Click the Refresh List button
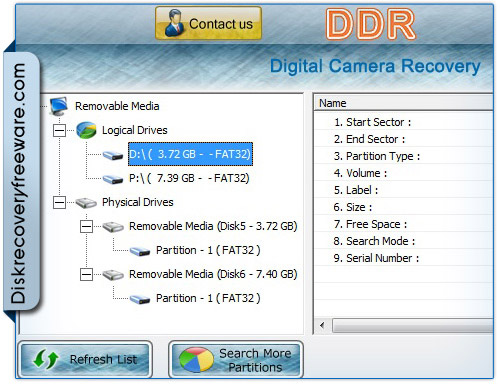This screenshot has height=385, width=500. coord(85,359)
